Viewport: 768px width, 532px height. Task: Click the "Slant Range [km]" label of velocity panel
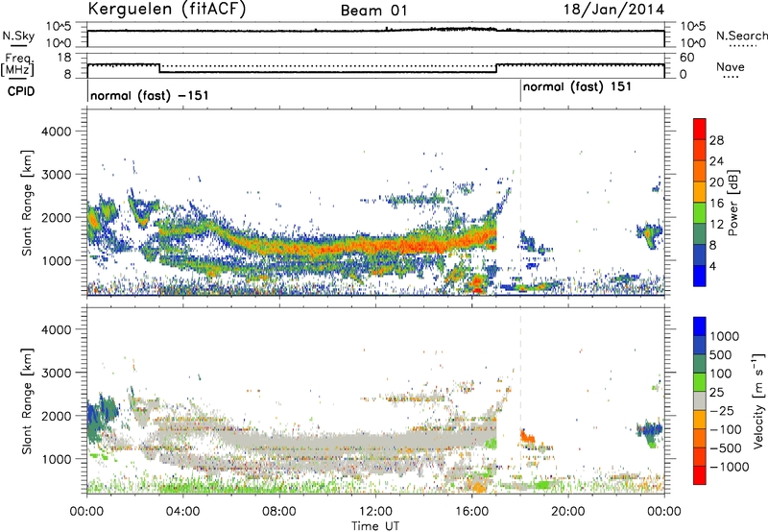click(27, 401)
